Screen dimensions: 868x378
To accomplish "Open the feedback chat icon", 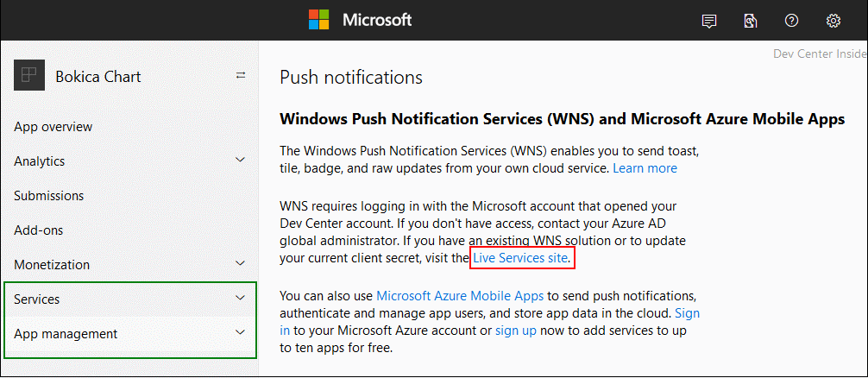I will (709, 21).
